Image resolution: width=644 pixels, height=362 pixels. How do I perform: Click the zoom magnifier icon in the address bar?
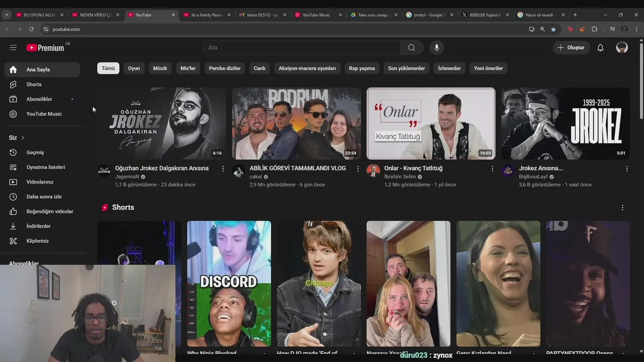542,29
